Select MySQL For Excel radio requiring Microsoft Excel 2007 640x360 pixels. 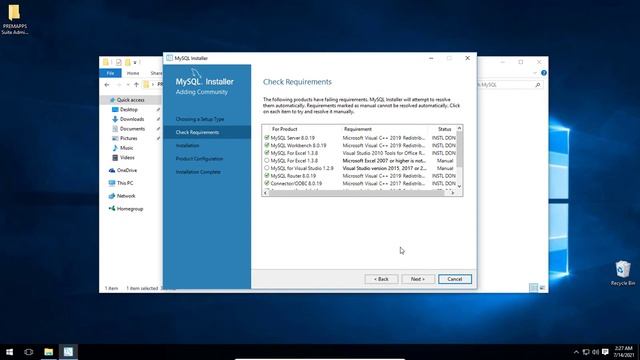pyautogui.click(x=267, y=160)
